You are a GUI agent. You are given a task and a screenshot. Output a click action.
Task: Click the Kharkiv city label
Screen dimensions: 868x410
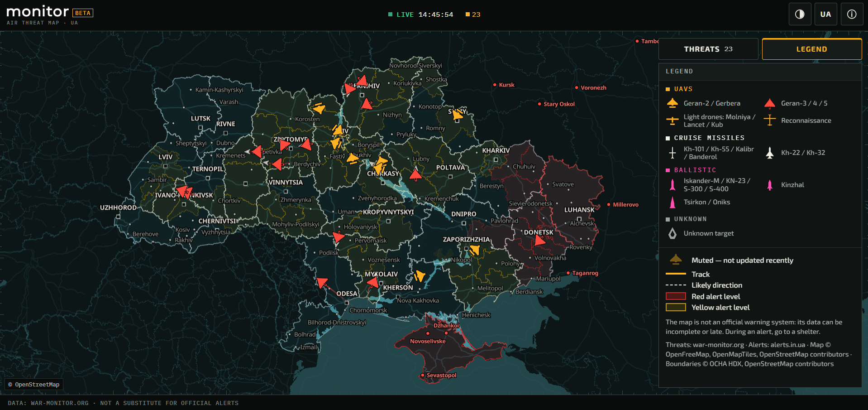point(496,150)
